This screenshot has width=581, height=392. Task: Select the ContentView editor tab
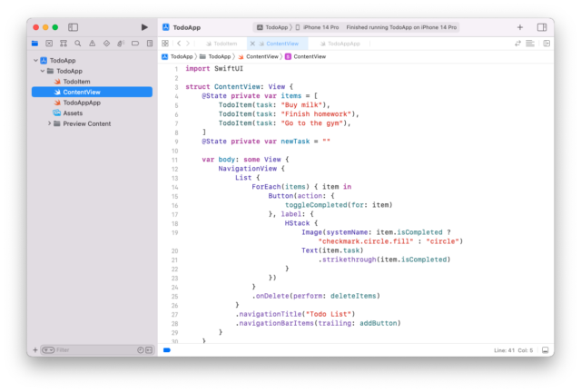[x=279, y=44]
